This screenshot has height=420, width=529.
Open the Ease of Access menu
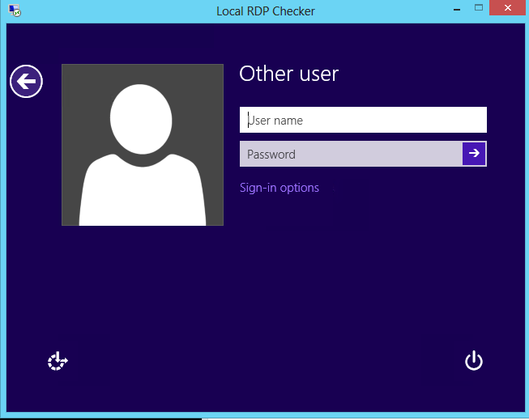58,361
